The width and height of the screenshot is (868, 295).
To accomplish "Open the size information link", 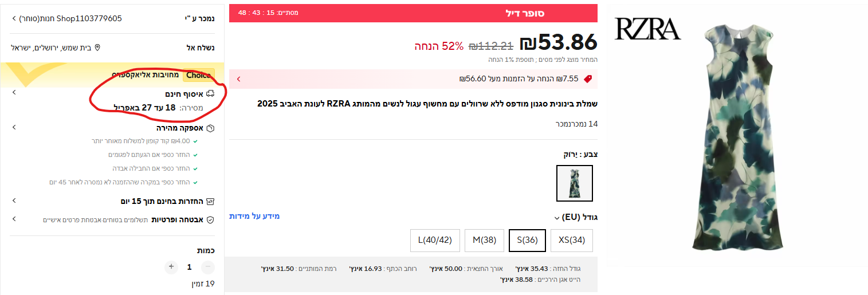I will 254,216.
